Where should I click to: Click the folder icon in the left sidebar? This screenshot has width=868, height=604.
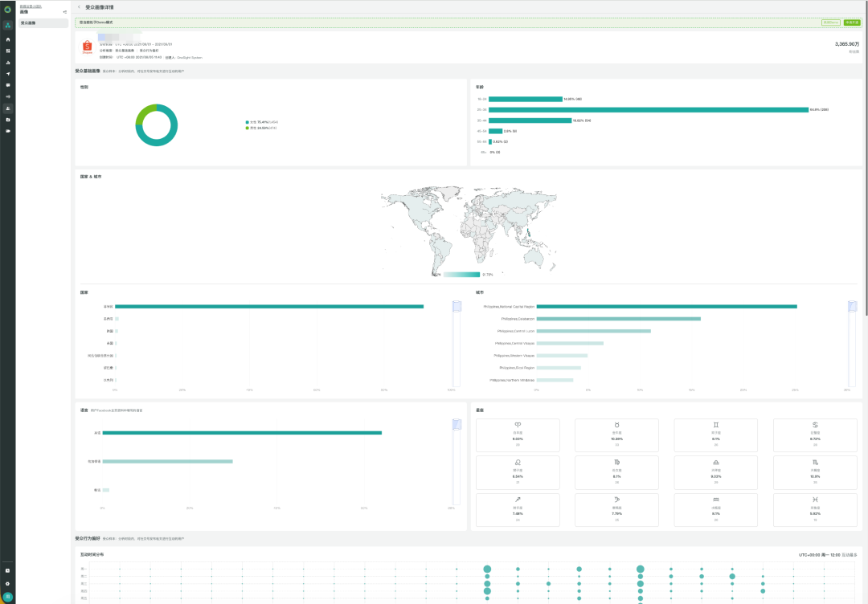click(x=8, y=120)
